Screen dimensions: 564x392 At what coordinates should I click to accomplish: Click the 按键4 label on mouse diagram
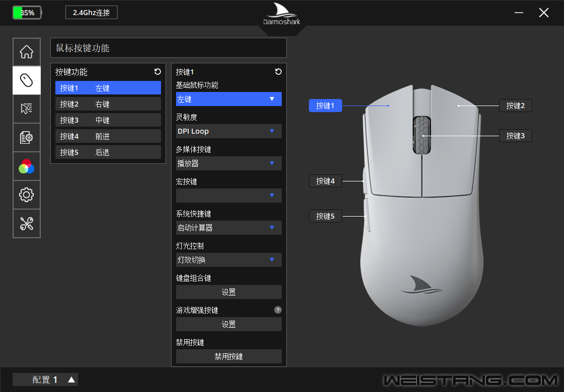click(325, 181)
